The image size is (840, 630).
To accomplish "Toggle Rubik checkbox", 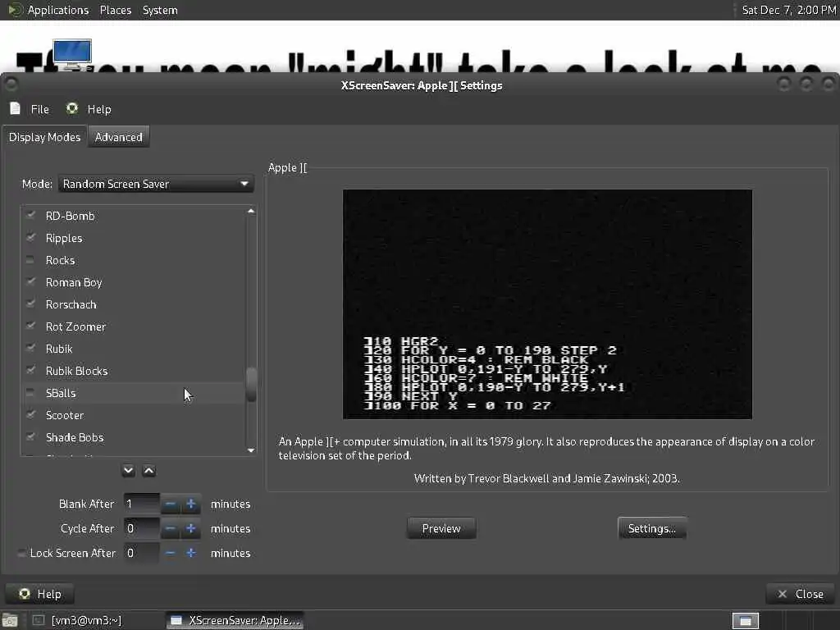I will 31,348.
